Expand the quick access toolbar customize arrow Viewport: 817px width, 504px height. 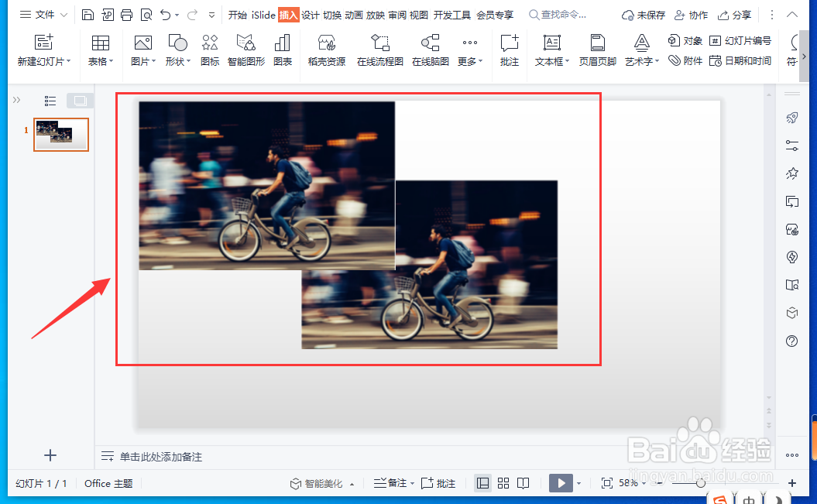[211, 15]
